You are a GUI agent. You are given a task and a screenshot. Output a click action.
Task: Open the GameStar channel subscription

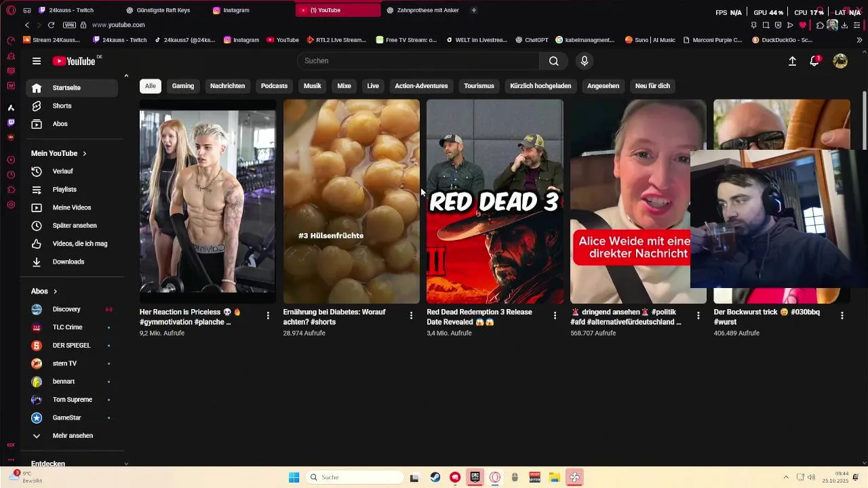point(72,418)
